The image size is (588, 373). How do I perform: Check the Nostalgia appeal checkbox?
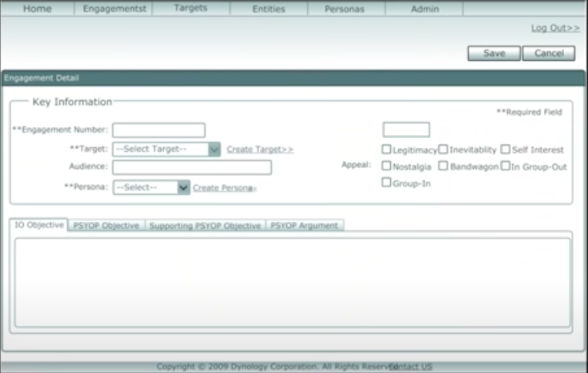click(x=386, y=166)
